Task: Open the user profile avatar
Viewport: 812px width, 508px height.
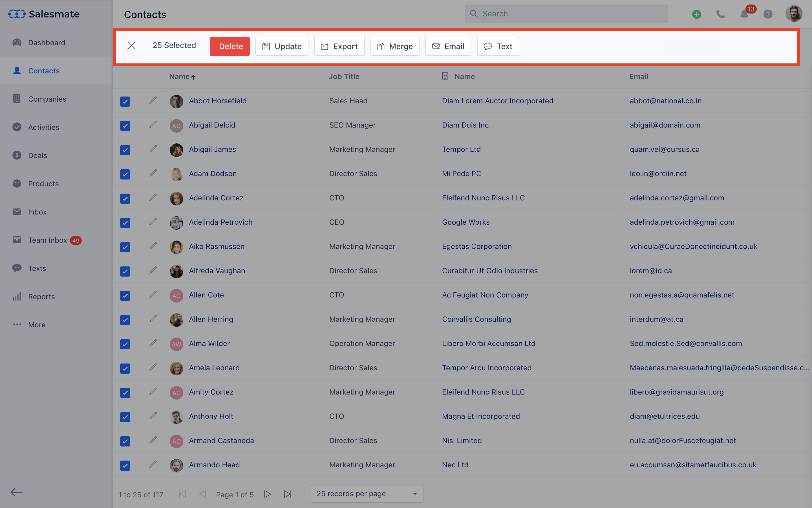Action: coord(794,14)
